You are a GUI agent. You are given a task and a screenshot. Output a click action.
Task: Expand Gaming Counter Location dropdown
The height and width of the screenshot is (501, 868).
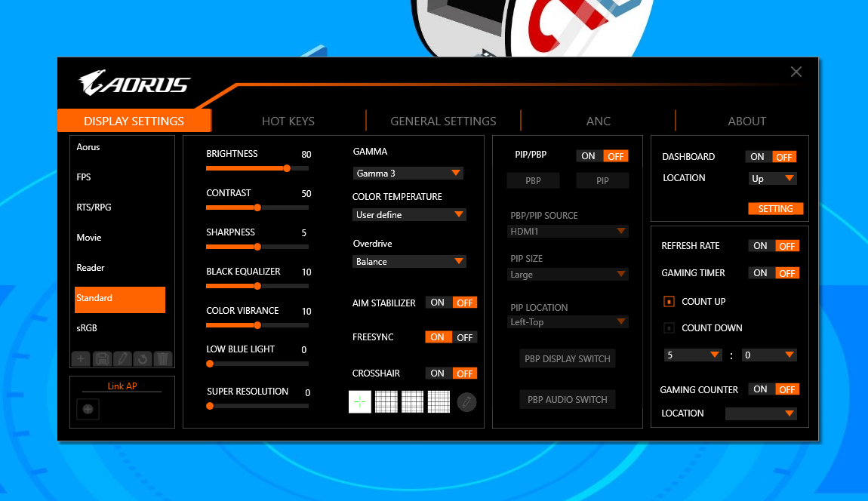[x=761, y=413]
